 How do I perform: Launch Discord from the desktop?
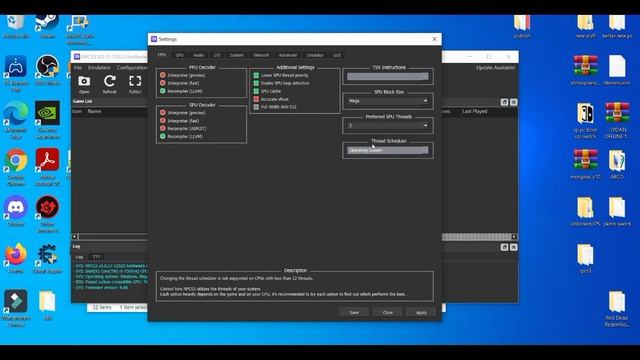(x=16, y=211)
